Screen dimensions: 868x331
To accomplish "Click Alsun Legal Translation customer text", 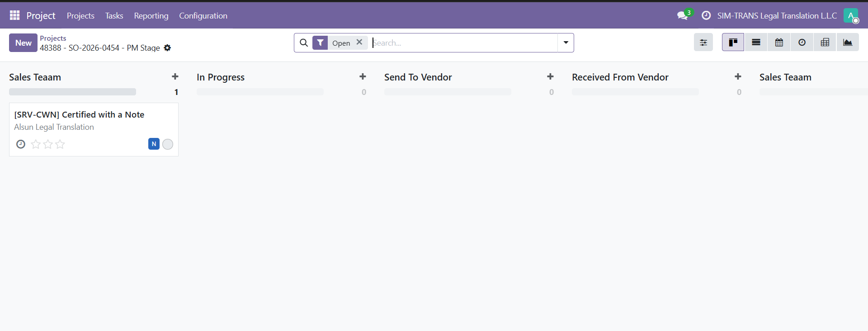I will pos(54,127).
